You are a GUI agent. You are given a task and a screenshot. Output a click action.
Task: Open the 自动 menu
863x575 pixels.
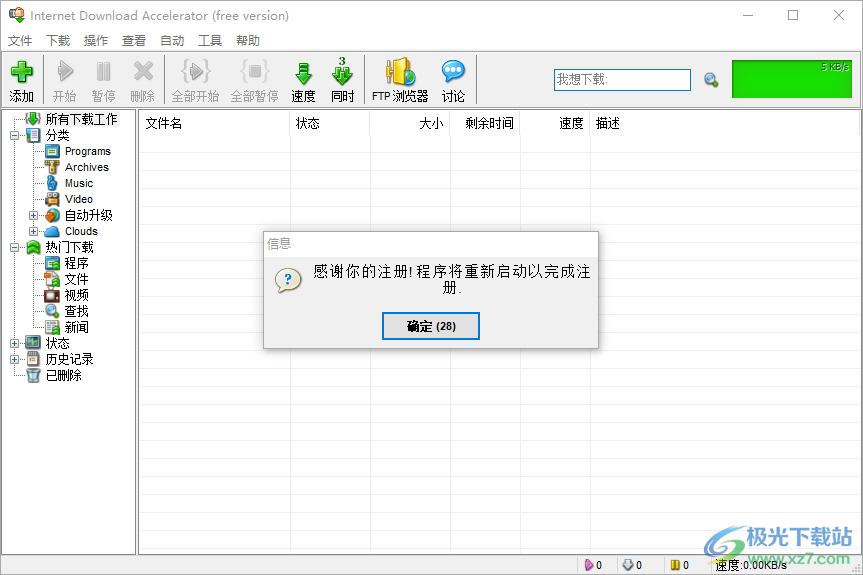click(172, 41)
